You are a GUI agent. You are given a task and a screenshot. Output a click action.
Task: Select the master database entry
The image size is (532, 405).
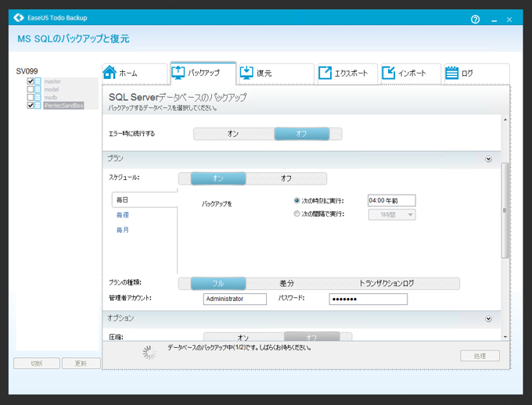tap(52, 81)
